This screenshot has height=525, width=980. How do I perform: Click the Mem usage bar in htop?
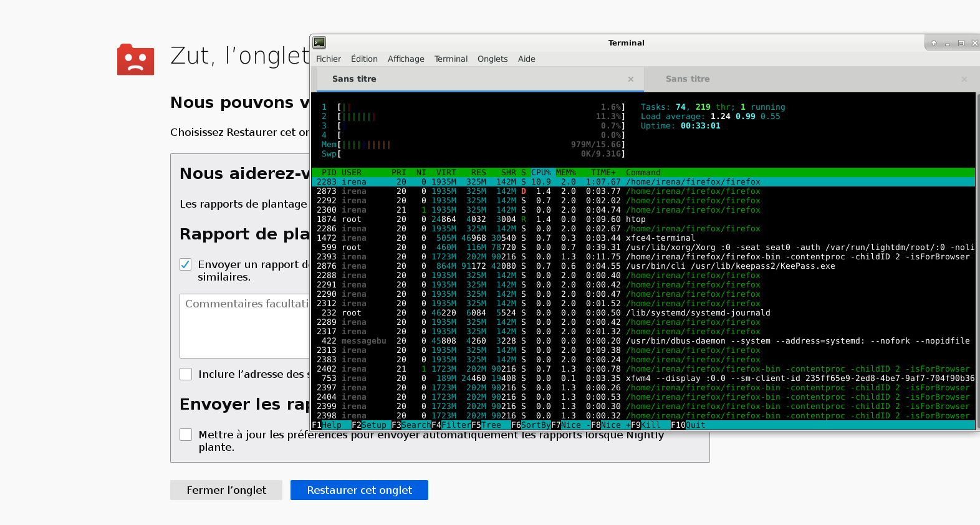[473, 145]
